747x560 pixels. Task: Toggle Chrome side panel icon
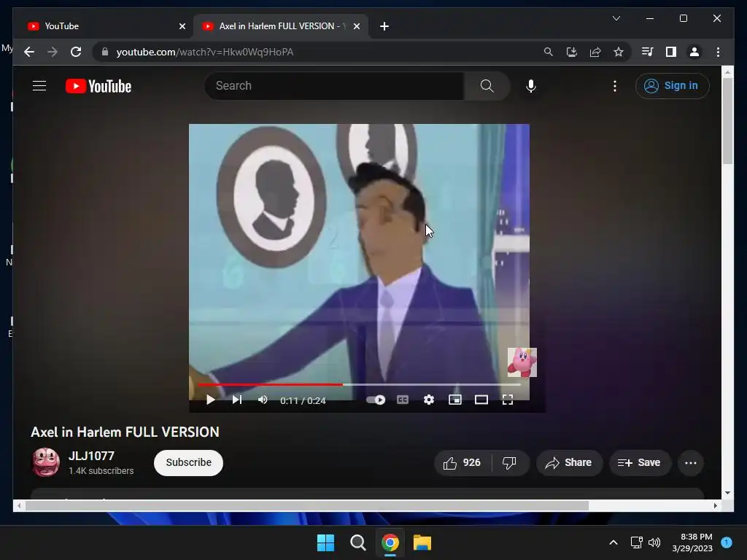pyautogui.click(x=671, y=52)
